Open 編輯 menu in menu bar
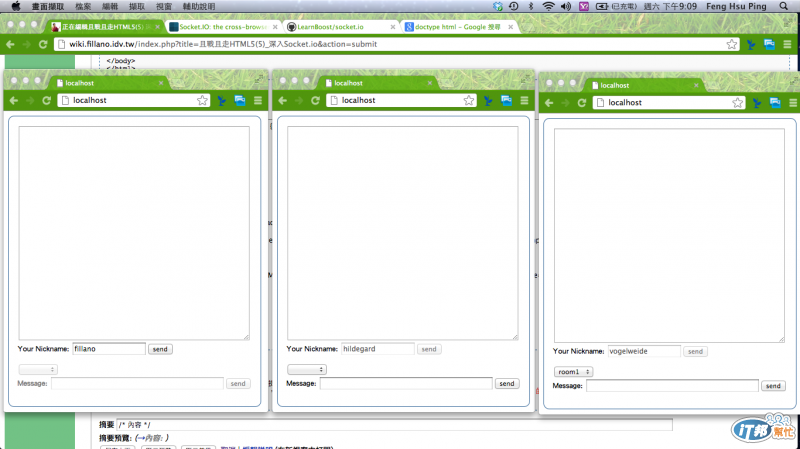Image resolution: width=800 pixels, height=449 pixels. coord(110,6)
